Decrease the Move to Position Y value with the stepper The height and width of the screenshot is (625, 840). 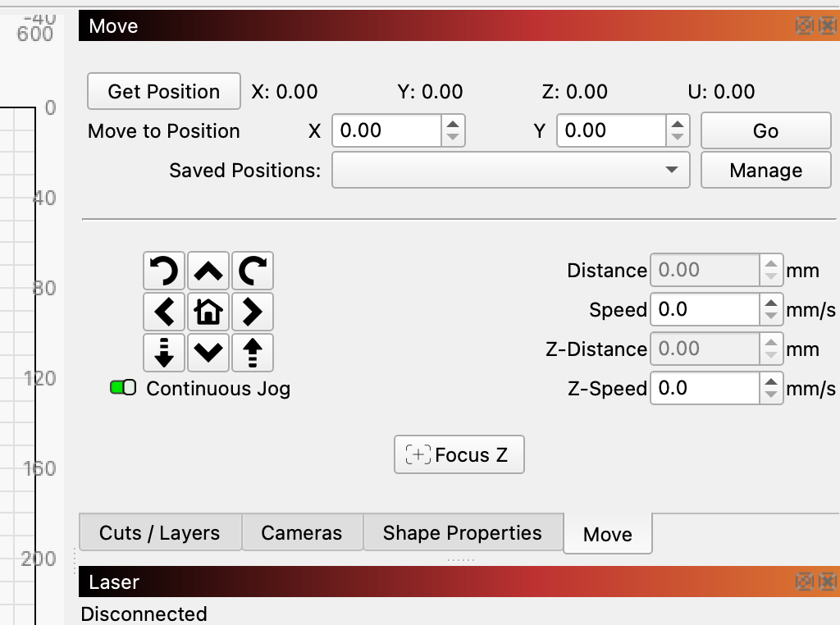(x=677, y=138)
